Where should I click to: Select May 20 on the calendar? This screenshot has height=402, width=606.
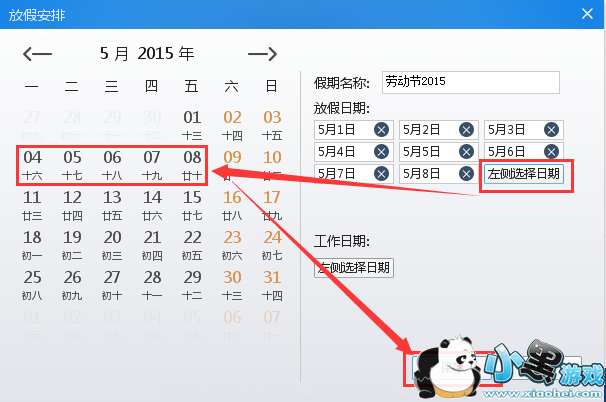coord(112,245)
